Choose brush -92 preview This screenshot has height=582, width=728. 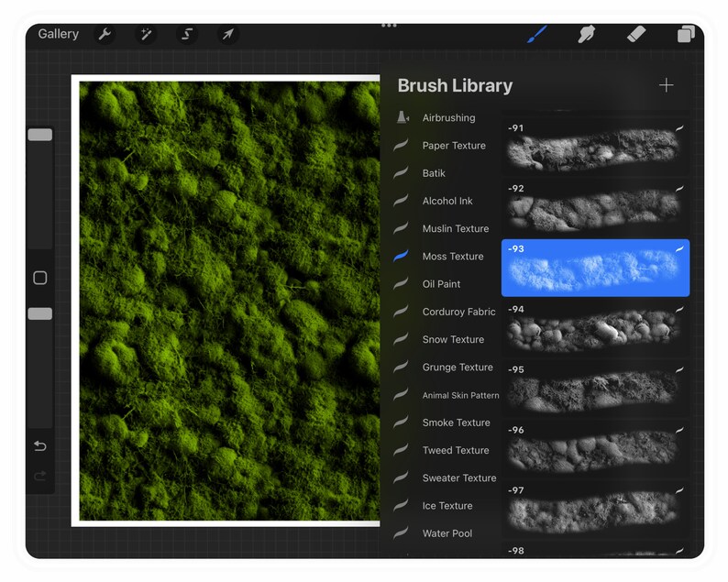[595, 208]
